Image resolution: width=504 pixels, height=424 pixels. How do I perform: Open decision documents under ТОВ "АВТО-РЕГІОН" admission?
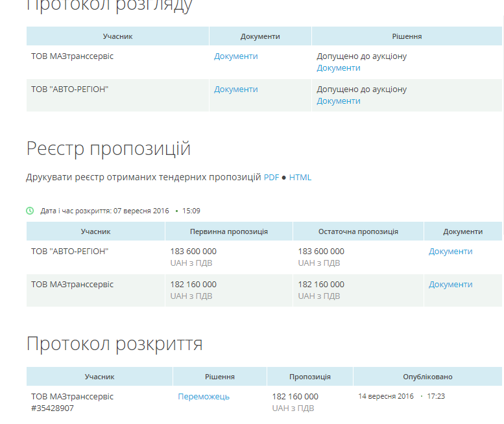click(x=338, y=101)
